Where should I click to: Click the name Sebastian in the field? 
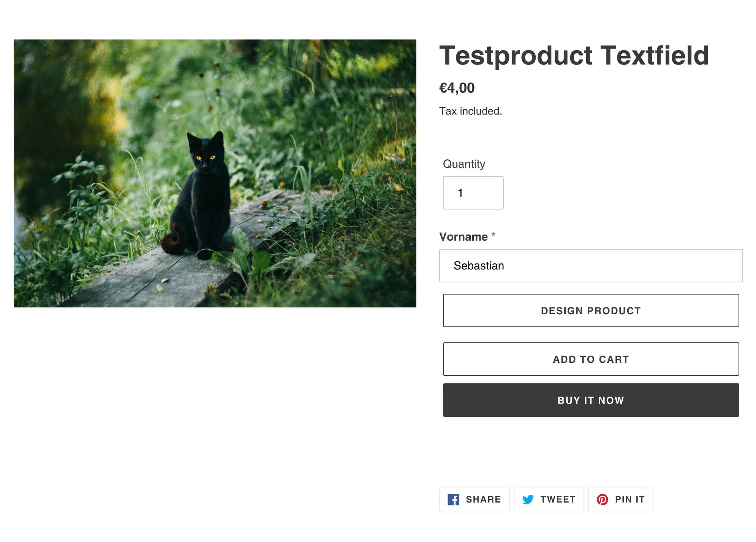tap(479, 266)
